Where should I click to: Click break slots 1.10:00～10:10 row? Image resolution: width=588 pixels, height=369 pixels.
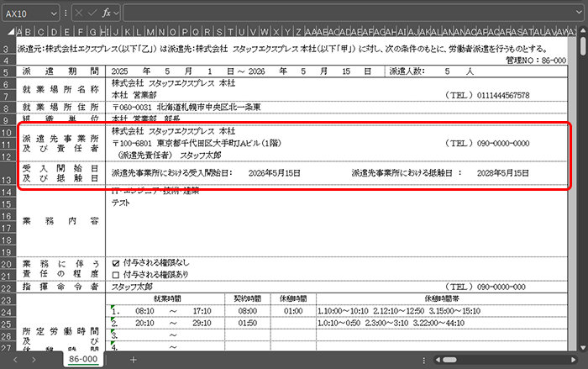coord(399,311)
